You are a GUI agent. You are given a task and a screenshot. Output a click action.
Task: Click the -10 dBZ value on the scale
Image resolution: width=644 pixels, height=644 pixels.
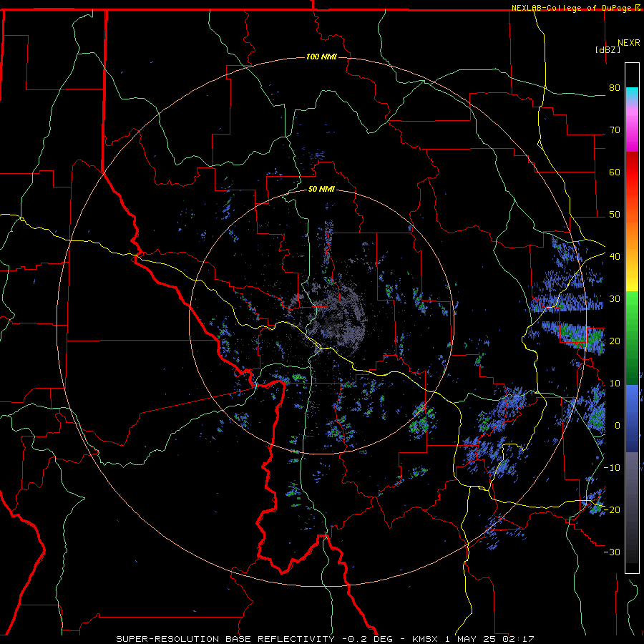pos(612,468)
